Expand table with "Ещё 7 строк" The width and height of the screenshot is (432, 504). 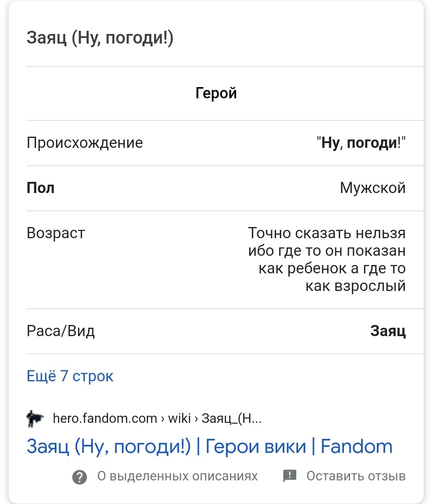(x=70, y=376)
